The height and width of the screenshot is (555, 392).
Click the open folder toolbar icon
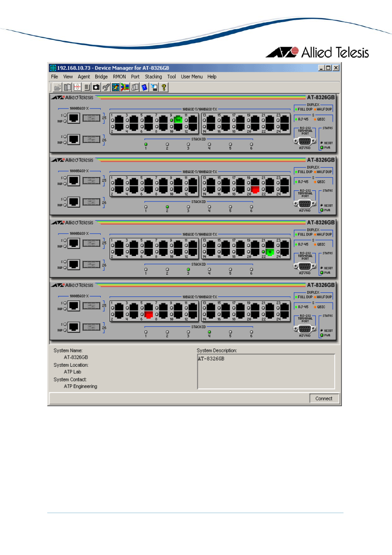(58, 87)
